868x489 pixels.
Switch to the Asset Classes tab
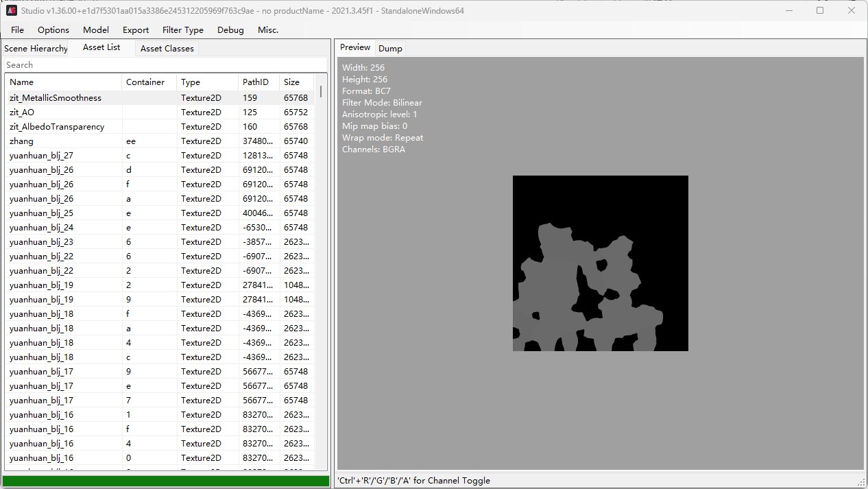(167, 49)
